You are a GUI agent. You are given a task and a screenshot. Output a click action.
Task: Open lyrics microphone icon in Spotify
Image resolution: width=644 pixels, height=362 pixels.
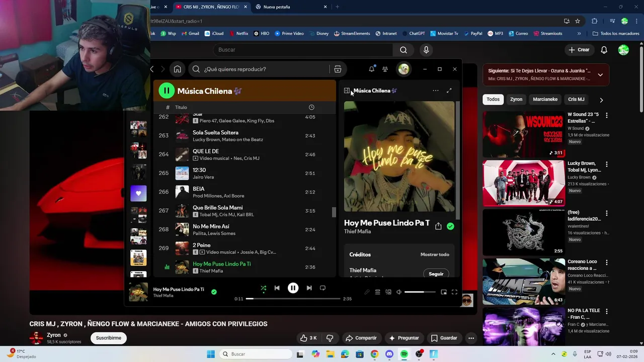point(367,292)
